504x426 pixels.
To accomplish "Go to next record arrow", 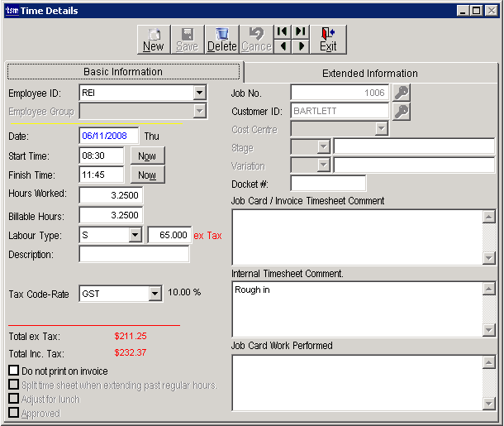I will [301, 46].
